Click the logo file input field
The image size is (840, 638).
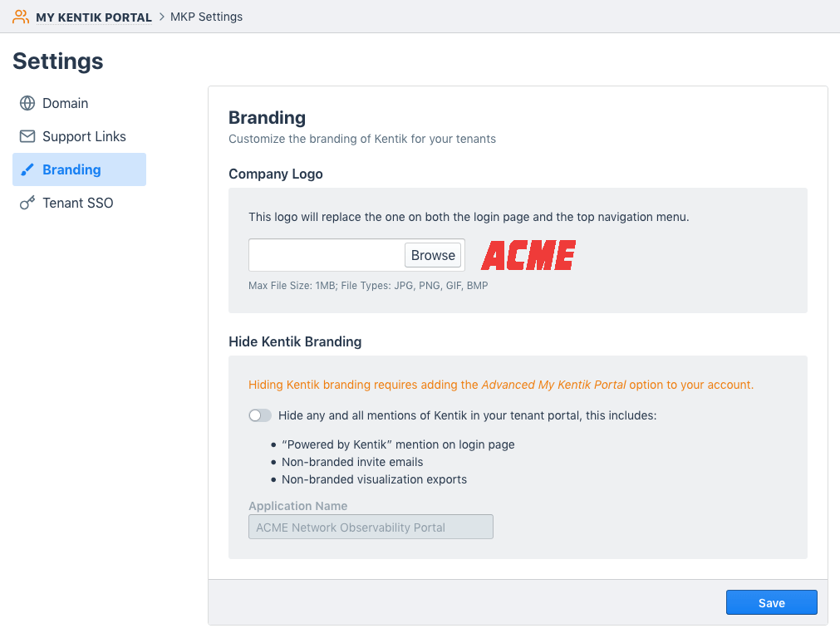324,255
